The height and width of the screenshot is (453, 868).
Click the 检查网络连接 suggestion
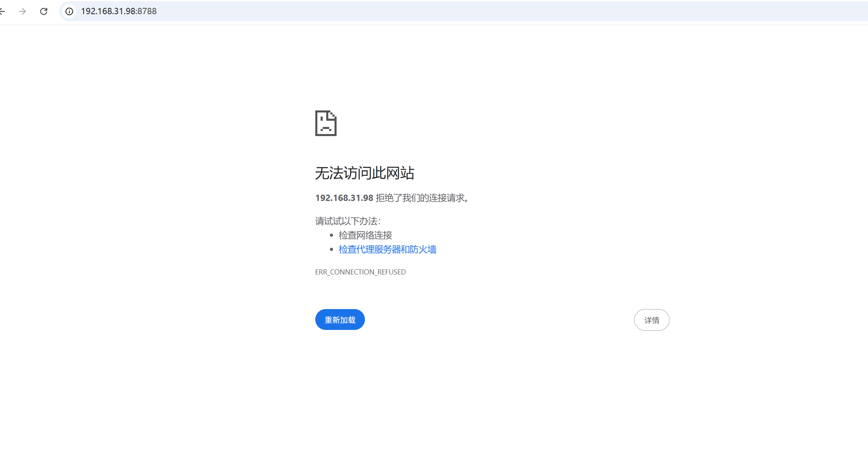tap(365, 235)
